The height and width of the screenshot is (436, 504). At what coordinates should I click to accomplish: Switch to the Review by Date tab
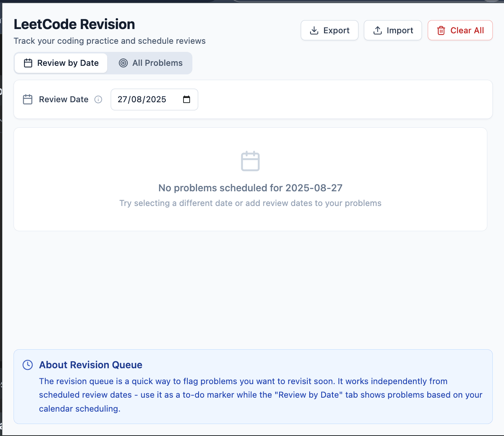[61, 63]
